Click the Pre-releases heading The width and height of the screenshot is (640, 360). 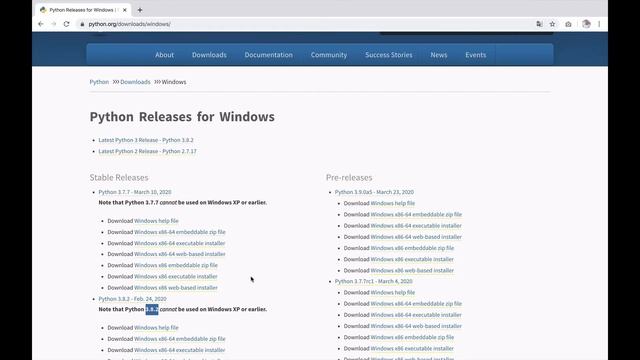click(349, 178)
